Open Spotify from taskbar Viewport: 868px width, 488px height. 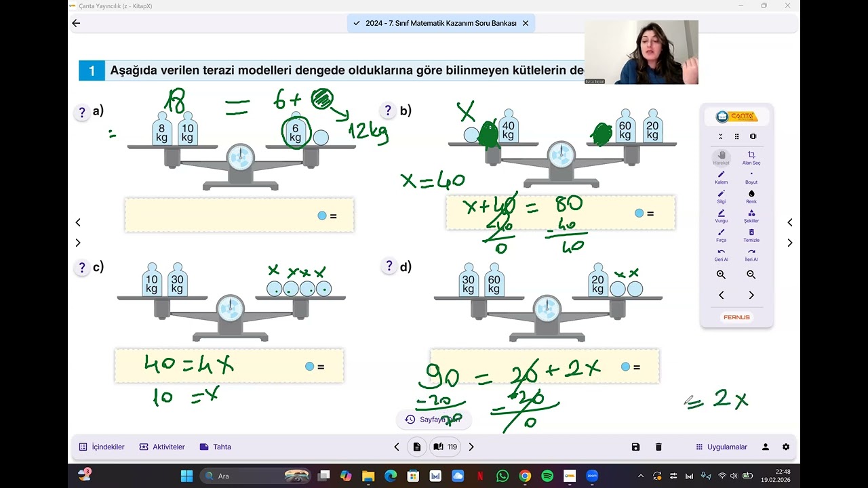tap(547, 476)
